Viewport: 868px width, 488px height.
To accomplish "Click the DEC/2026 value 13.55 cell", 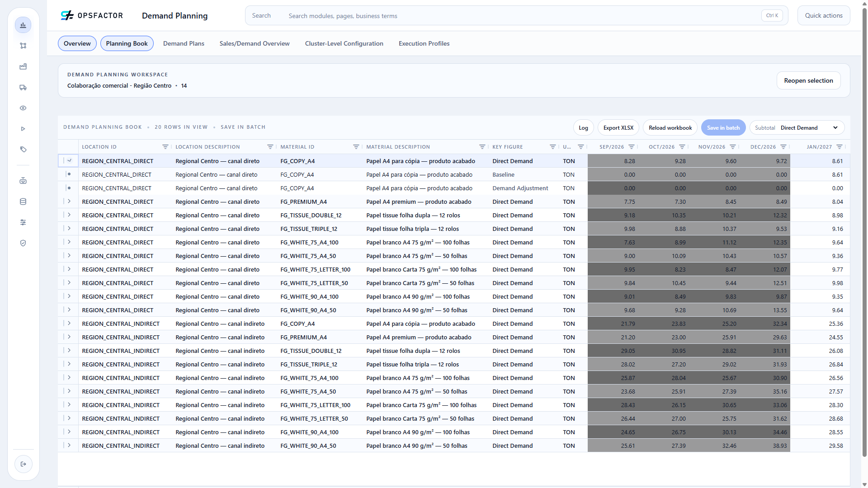I will [765, 310].
